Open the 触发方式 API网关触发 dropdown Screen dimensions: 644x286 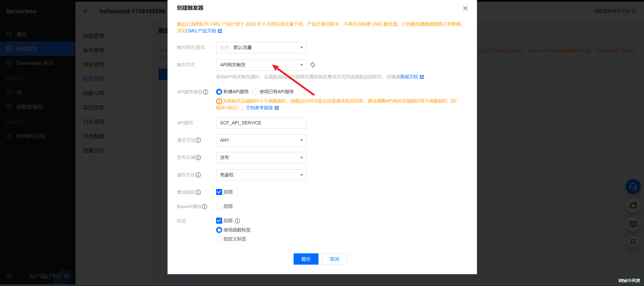click(x=261, y=65)
